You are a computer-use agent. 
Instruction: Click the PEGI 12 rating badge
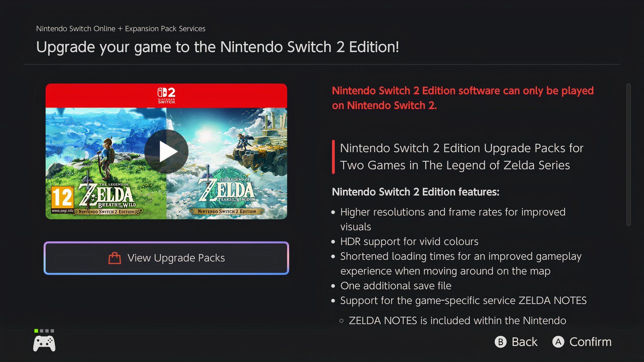[x=62, y=199]
